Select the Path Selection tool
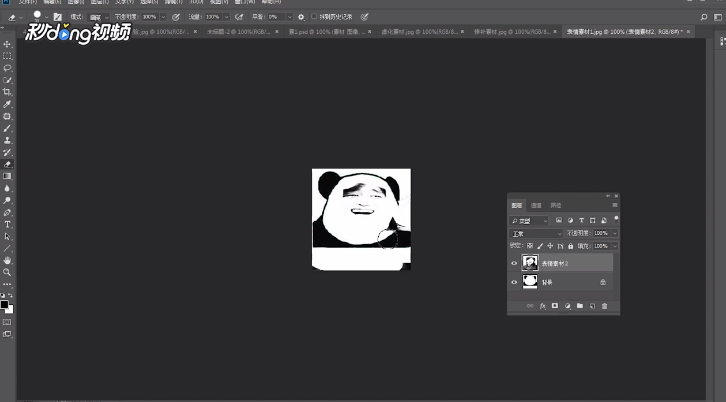 (7, 237)
